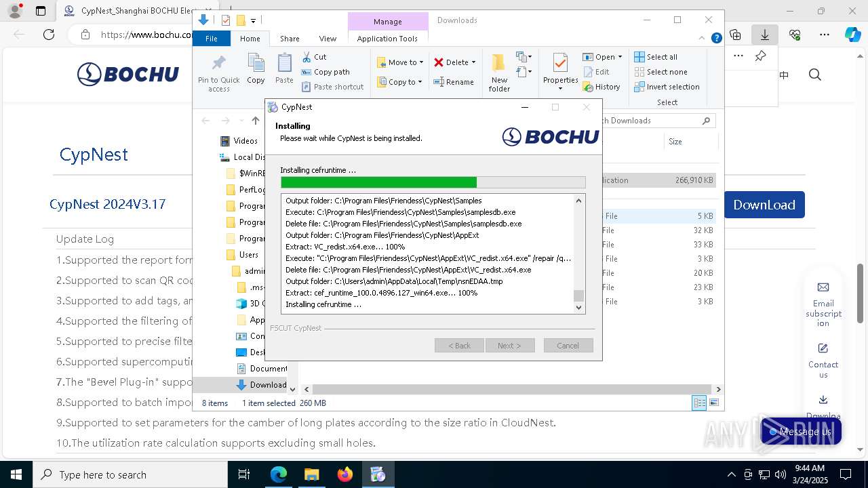868x488 pixels.
Task: Click the Edit button in ribbon
Action: click(x=596, y=72)
